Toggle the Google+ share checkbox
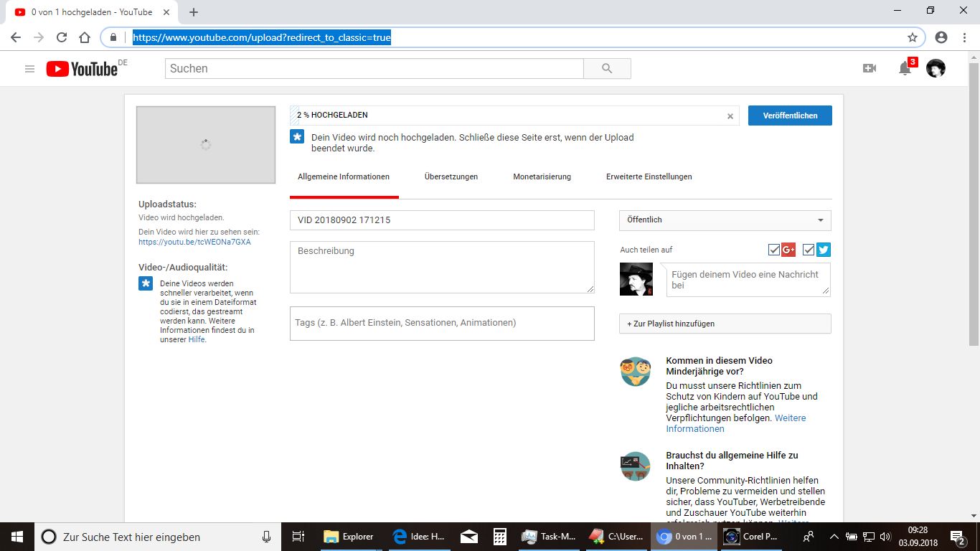980x551 pixels. [774, 250]
